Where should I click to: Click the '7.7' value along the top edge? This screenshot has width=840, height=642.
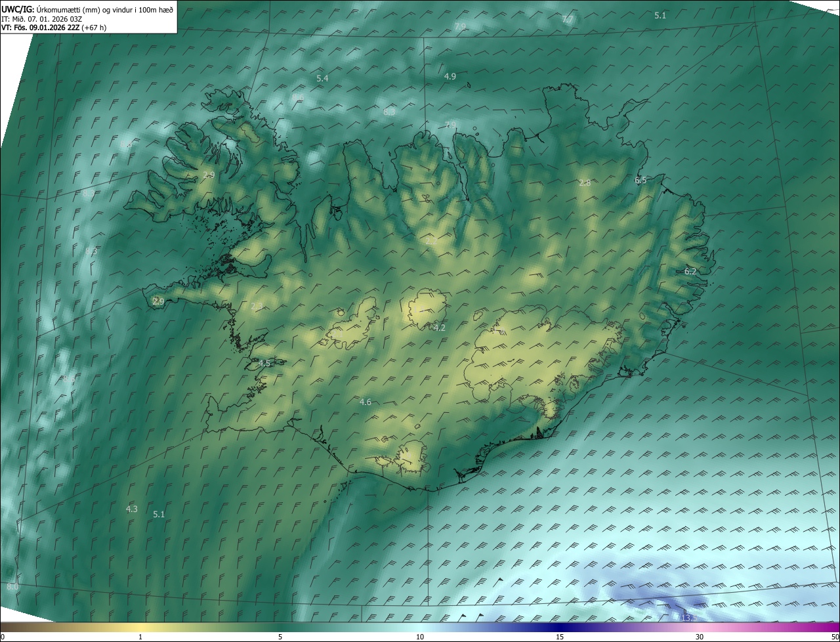click(x=568, y=20)
